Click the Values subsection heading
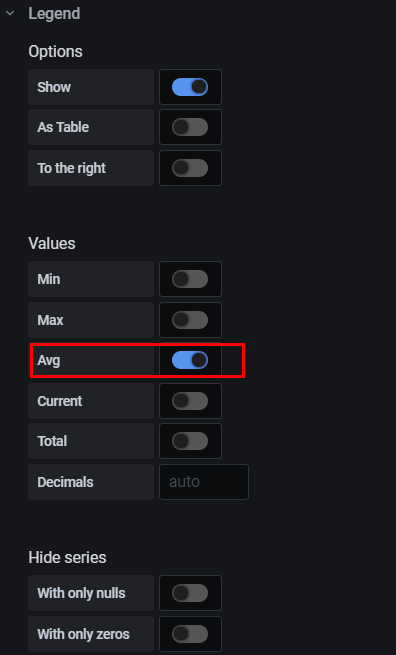 [52, 244]
